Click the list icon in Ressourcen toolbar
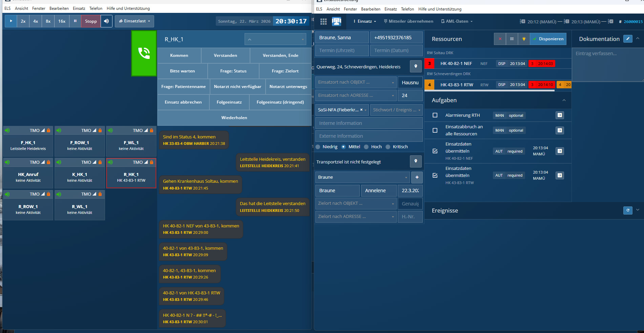Viewport: 644px width, 333px height. click(x=512, y=39)
